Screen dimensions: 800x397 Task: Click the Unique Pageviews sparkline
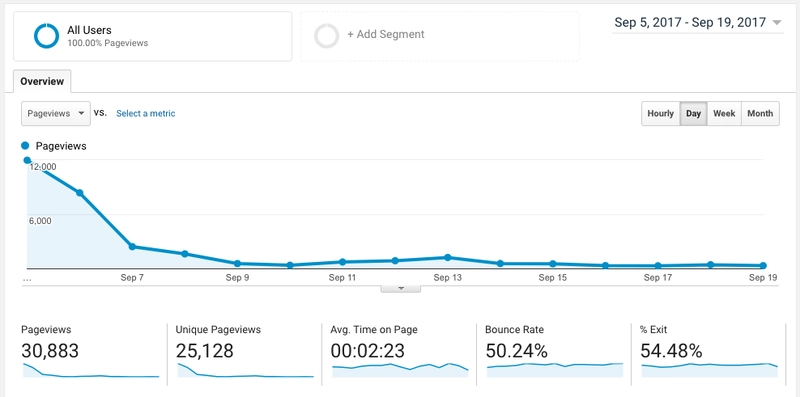[245, 370]
